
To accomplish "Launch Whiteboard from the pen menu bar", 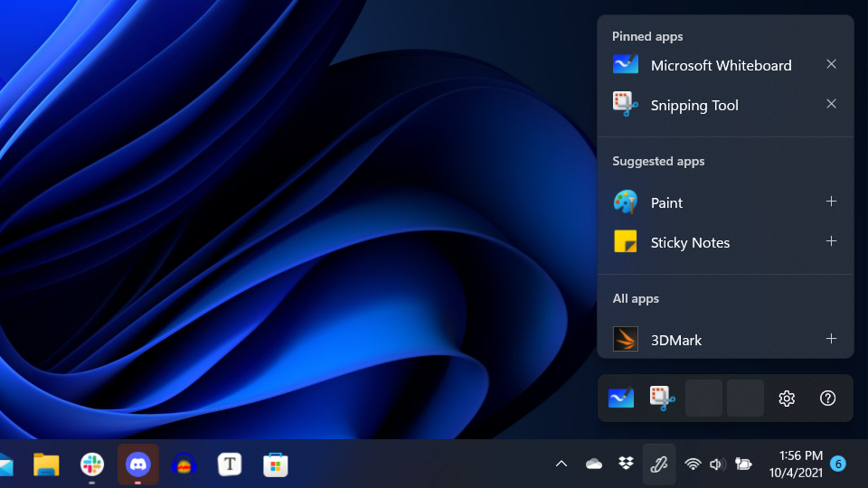I will (x=621, y=398).
